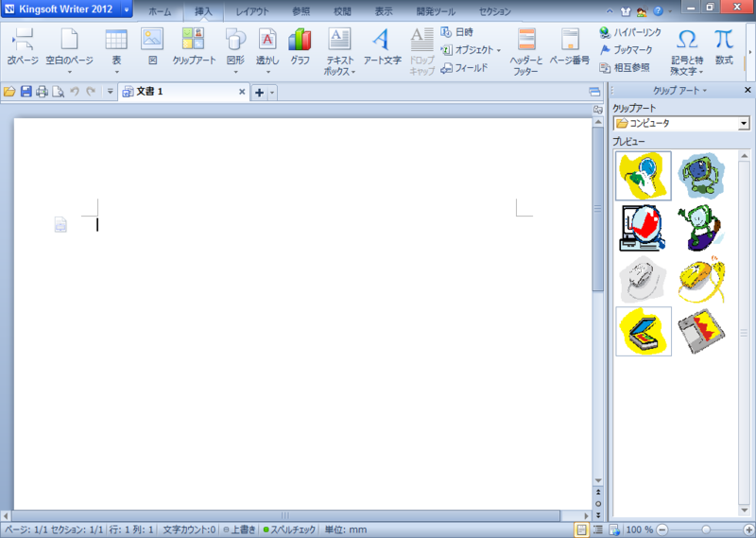Open the 開発ツール tab
756x538 pixels.
[x=436, y=11]
